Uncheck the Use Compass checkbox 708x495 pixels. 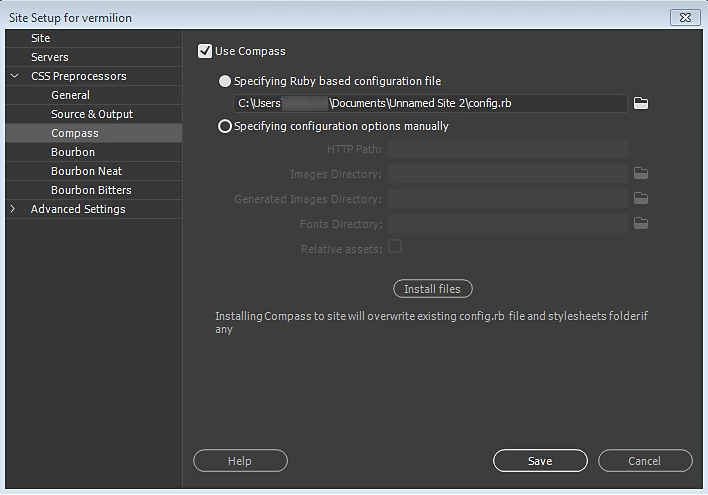(205, 51)
